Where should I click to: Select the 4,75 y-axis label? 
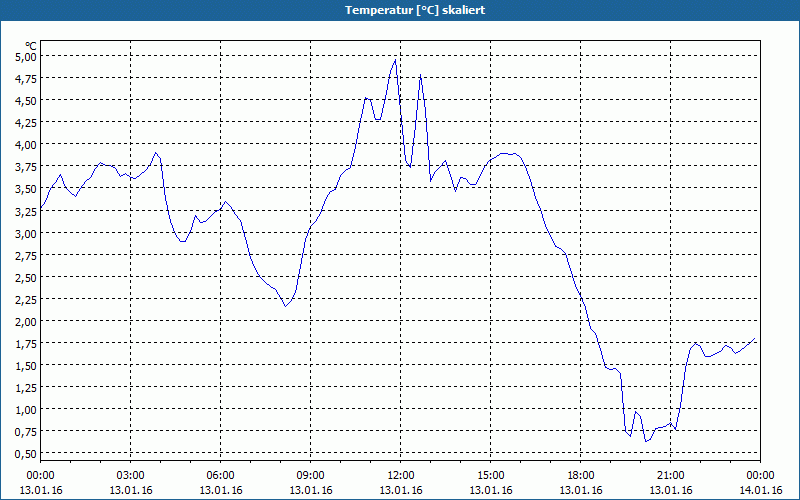coord(26,79)
